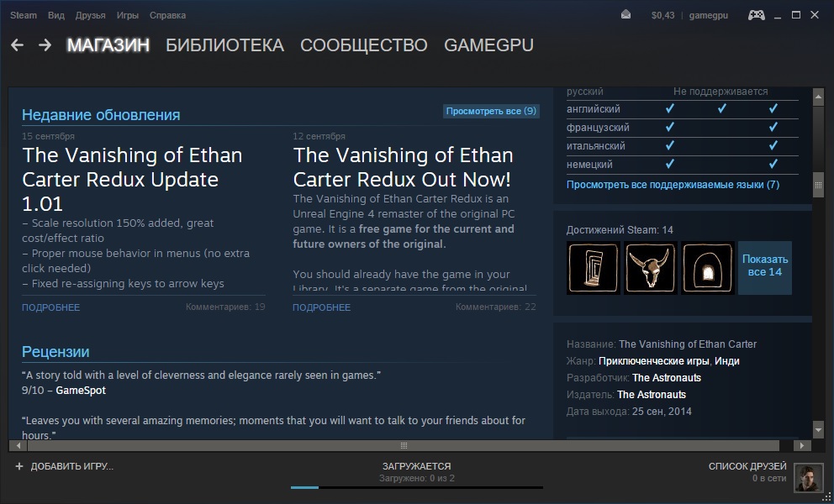
Task: Open Redux Out Now! news title
Action: pos(404,167)
